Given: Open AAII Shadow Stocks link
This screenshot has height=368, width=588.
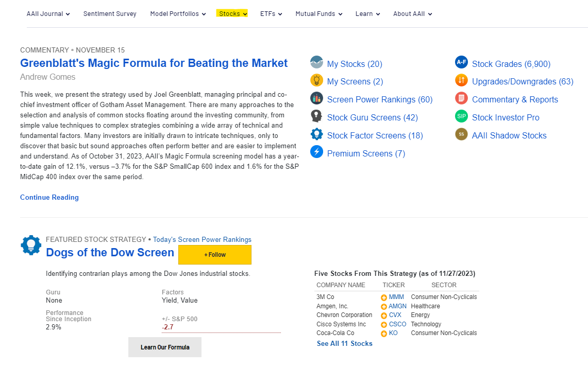Looking at the screenshot, I should point(509,135).
